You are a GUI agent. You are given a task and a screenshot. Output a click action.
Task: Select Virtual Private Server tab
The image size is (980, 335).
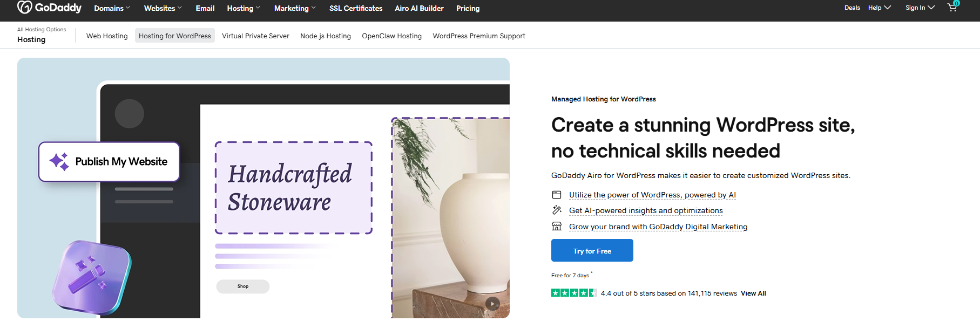pos(255,36)
